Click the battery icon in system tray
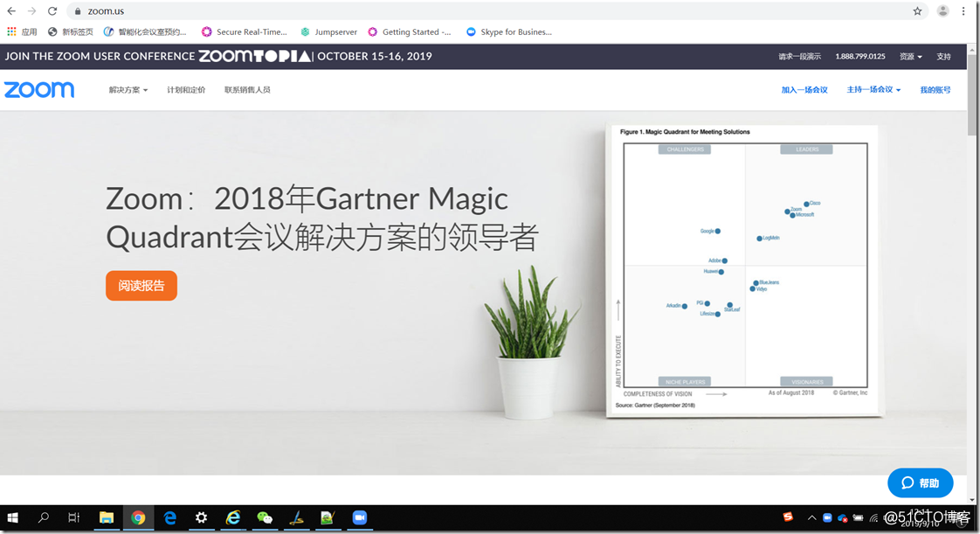The image size is (980, 534). (858, 517)
